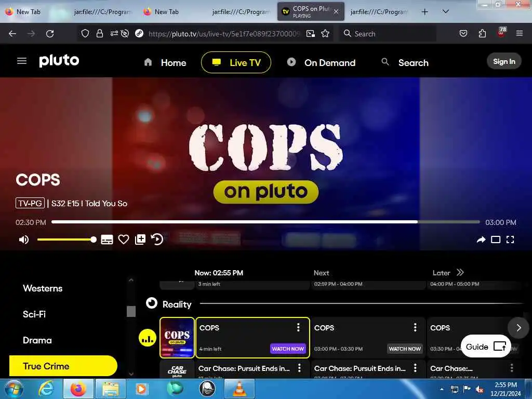Click the autoplay blocked icon
The image size is (532, 399).
(125, 33)
